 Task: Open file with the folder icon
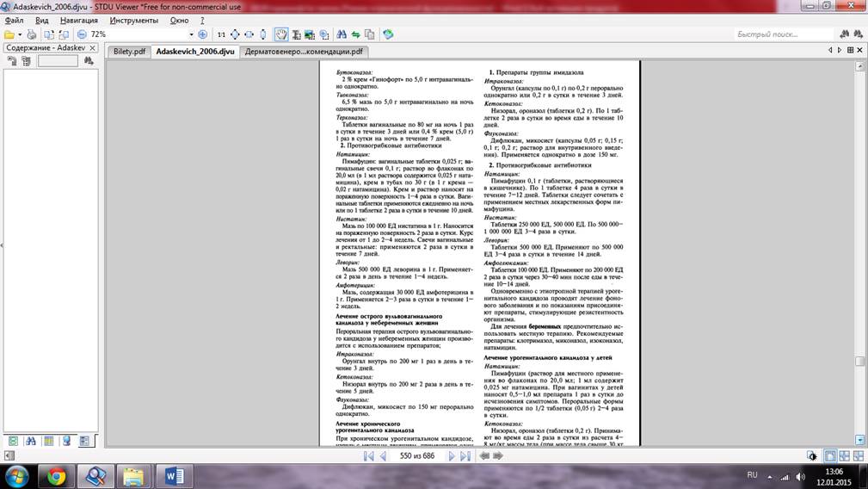click(x=9, y=34)
